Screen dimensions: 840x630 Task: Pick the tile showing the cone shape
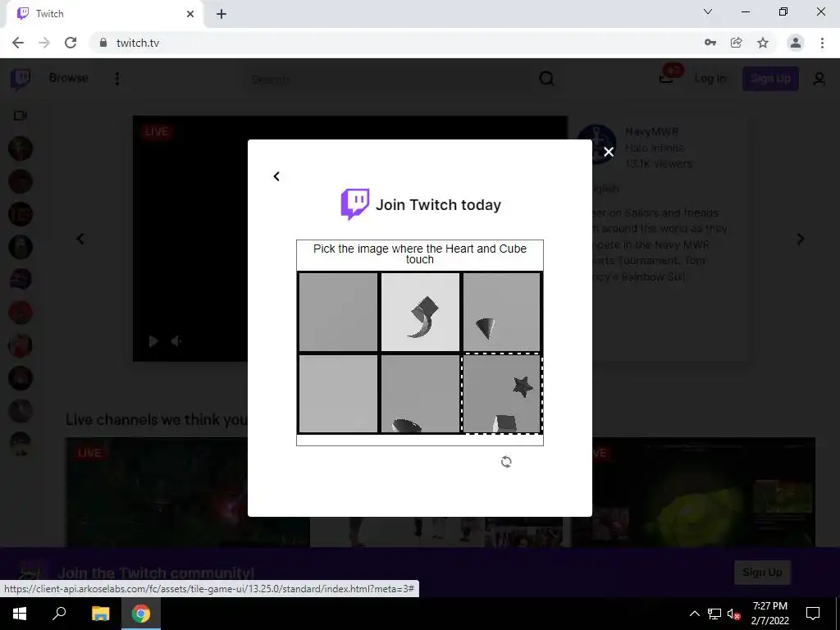tap(501, 311)
